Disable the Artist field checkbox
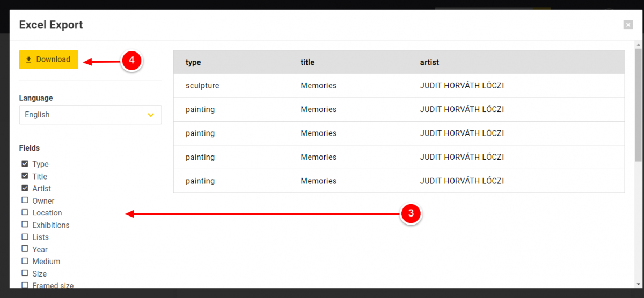 [x=25, y=189]
